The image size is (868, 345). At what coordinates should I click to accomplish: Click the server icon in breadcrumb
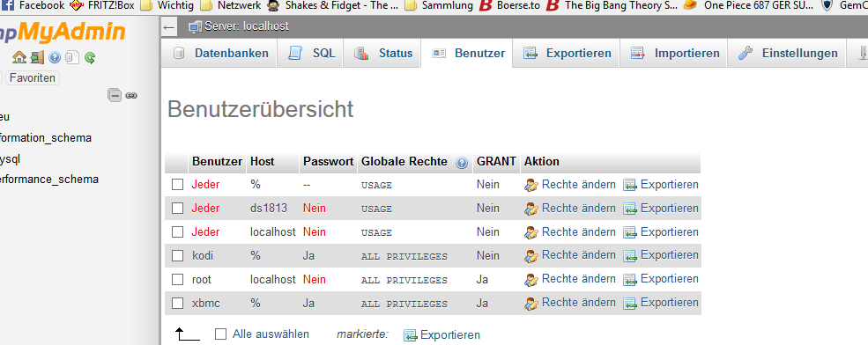point(196,26)
